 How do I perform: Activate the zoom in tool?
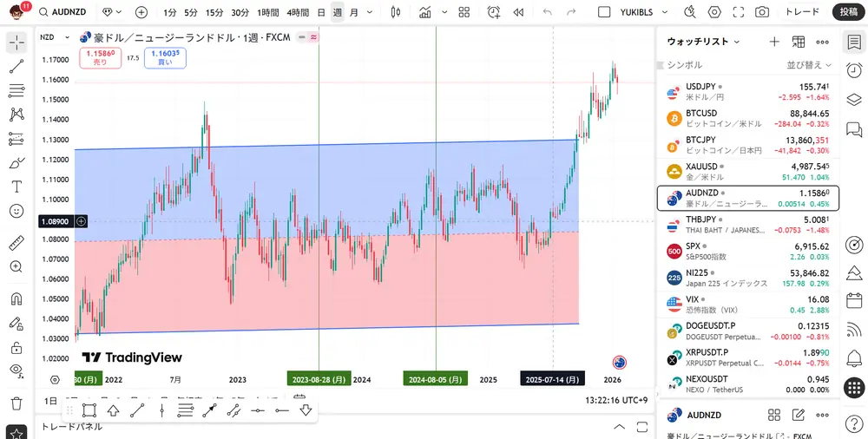pos(16,266)
